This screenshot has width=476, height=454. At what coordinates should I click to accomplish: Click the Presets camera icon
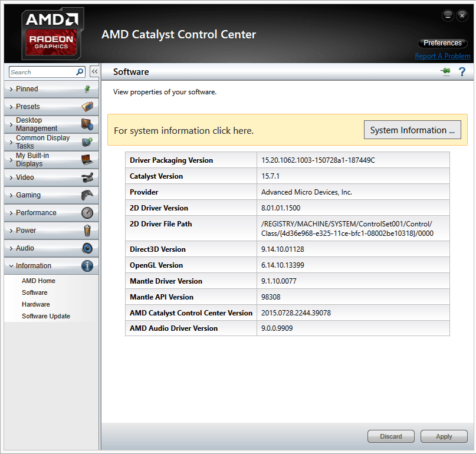tap(87, 107)
